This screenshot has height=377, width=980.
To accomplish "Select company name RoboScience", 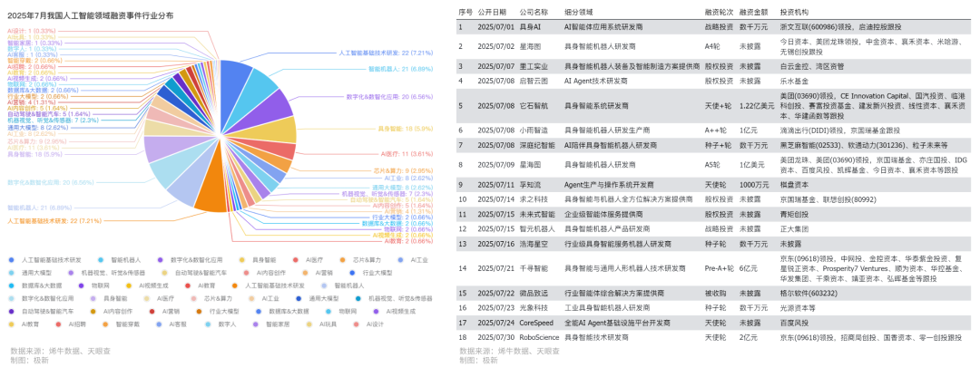I will 539,338.
